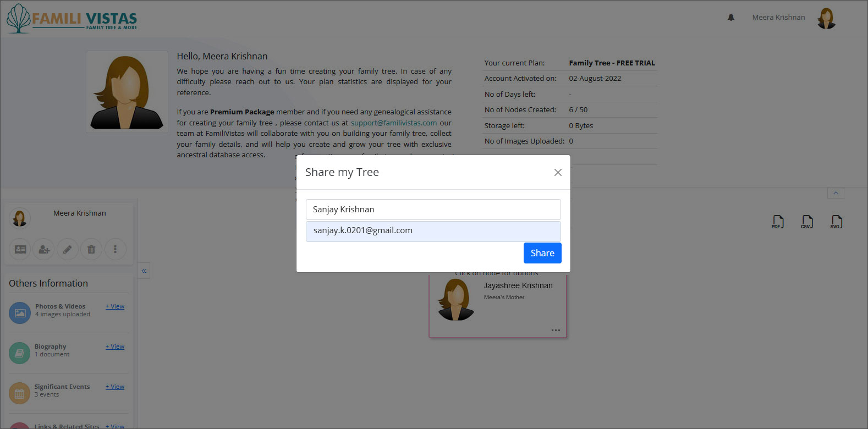This screenshot has width=868, height=429.
Task: Click the trash delete icon
Action: point(91,249)
